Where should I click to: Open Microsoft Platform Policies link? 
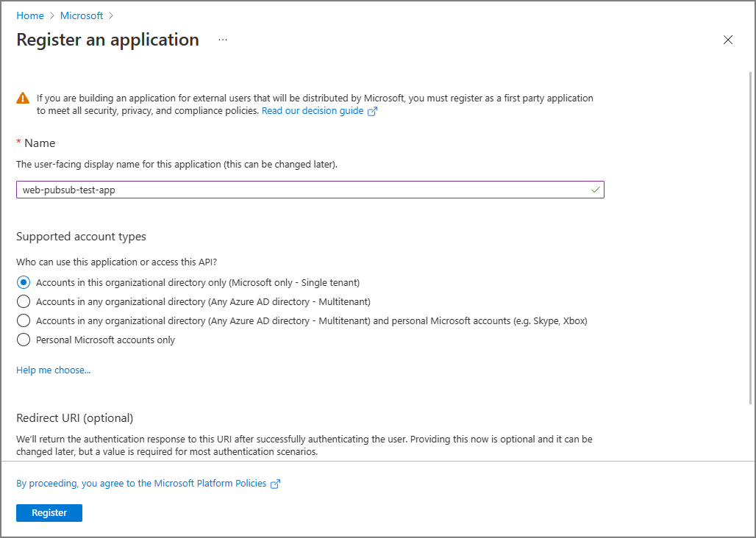[141, 484]
